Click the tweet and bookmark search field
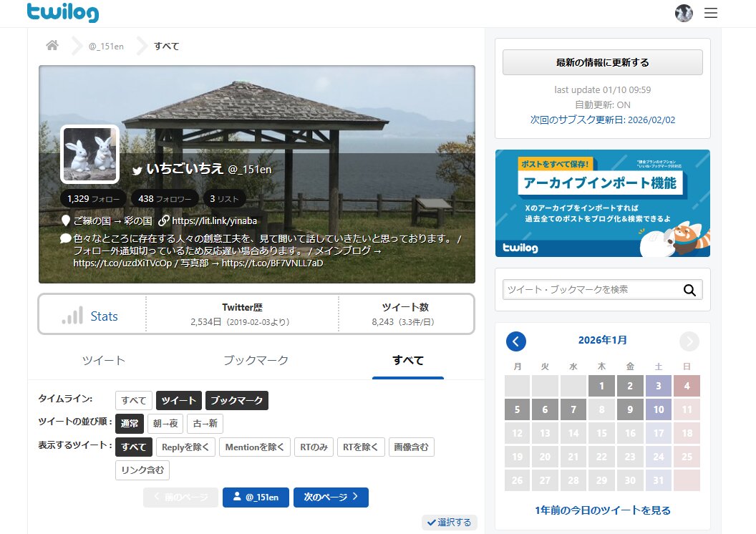Viewport: 756px width, 534px height. pos(590,290)
